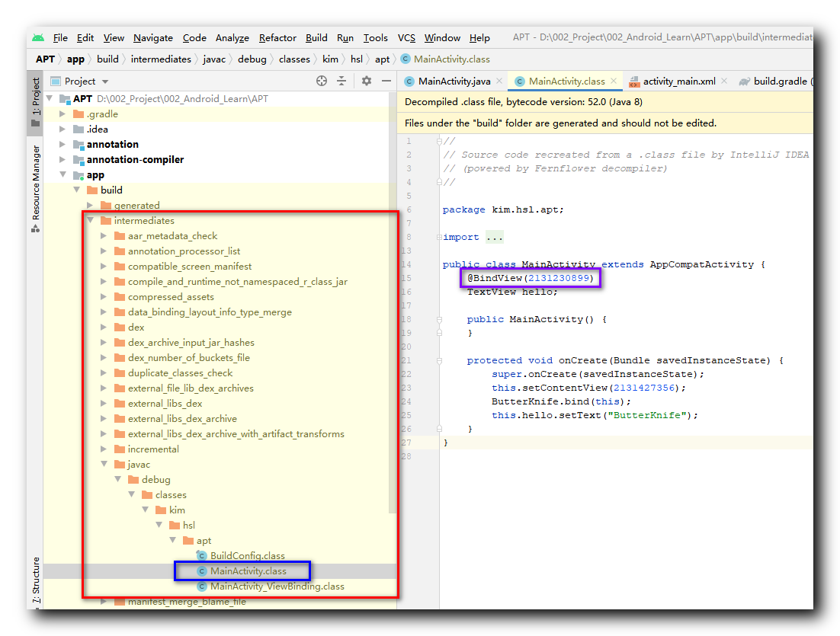Open the Analyze menu
This screenshot has height=636, width=840.
tap(232, 38)
